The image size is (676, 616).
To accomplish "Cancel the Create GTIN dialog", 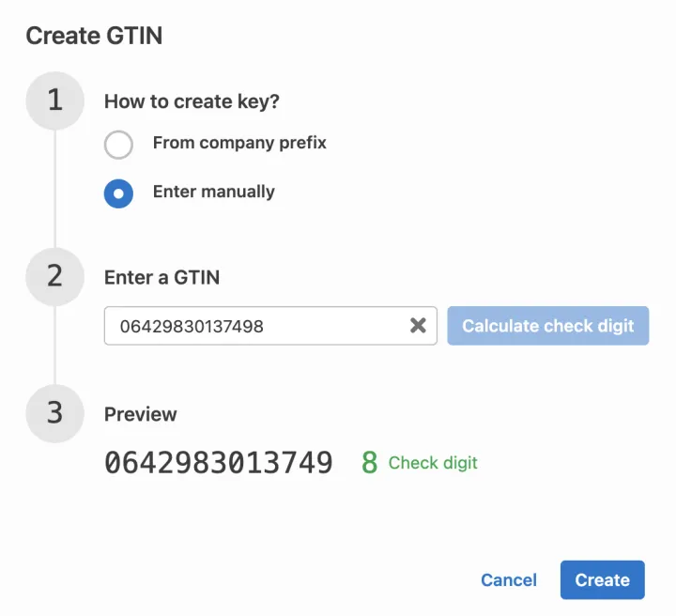I will (509, 580).
